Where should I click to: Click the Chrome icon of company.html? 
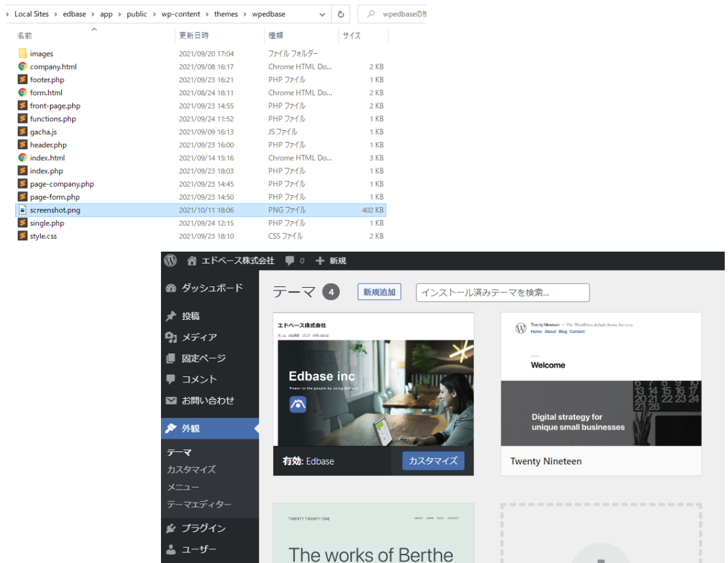tap(22, 66)
